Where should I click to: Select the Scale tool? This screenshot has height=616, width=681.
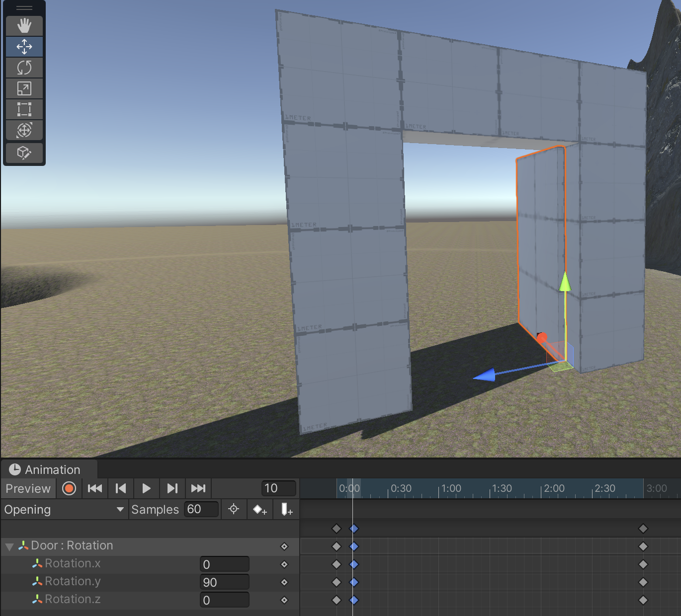24,88
